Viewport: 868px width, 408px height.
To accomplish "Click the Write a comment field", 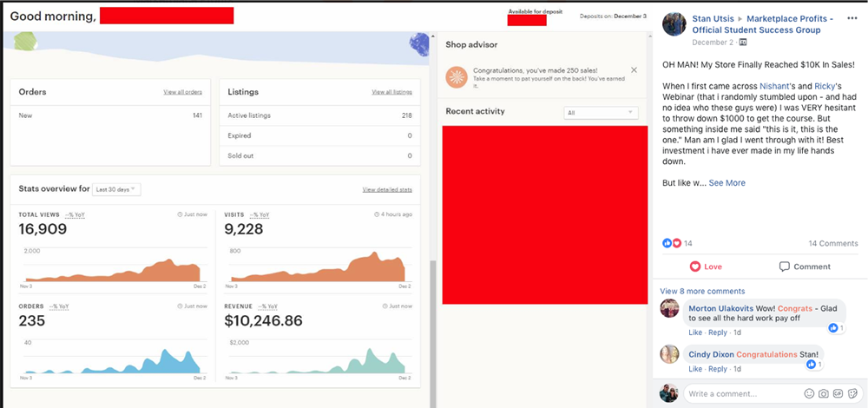I will tap(738, 393).
